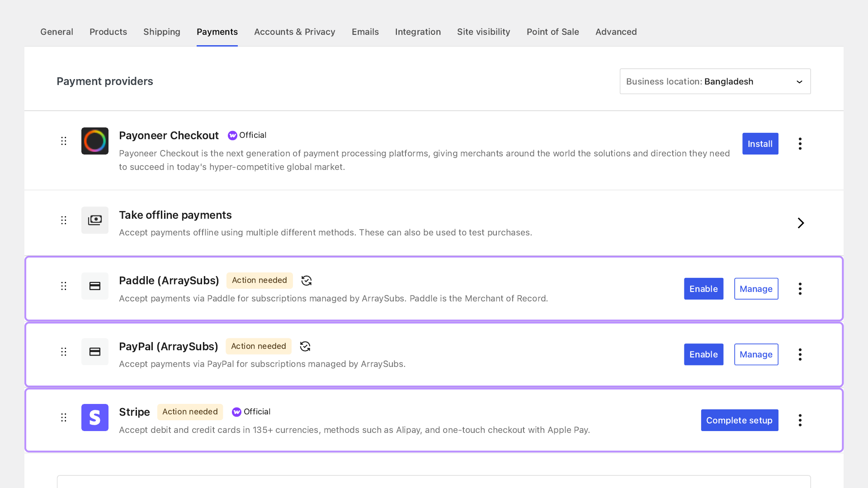Click the offline payments cash icon

tap(95, 220)
